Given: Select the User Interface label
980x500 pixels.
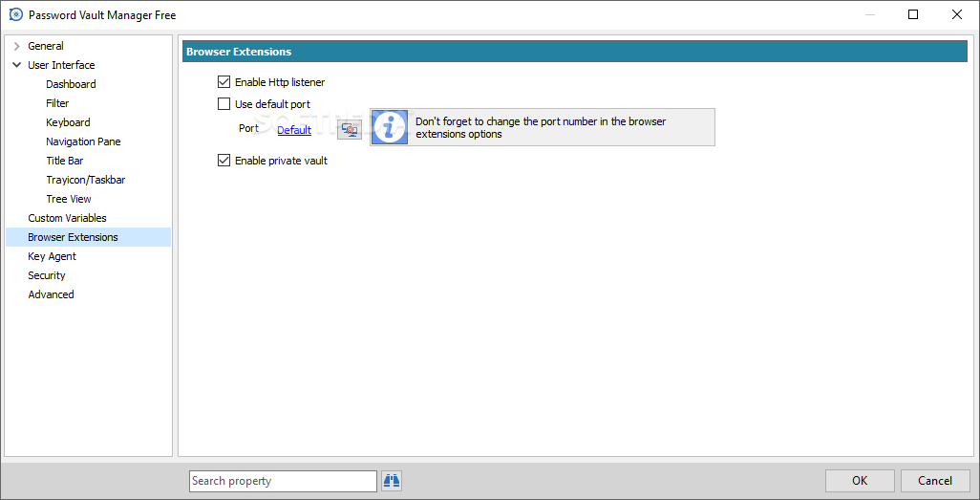Looking at the screenshot, I should click(61, 65).
